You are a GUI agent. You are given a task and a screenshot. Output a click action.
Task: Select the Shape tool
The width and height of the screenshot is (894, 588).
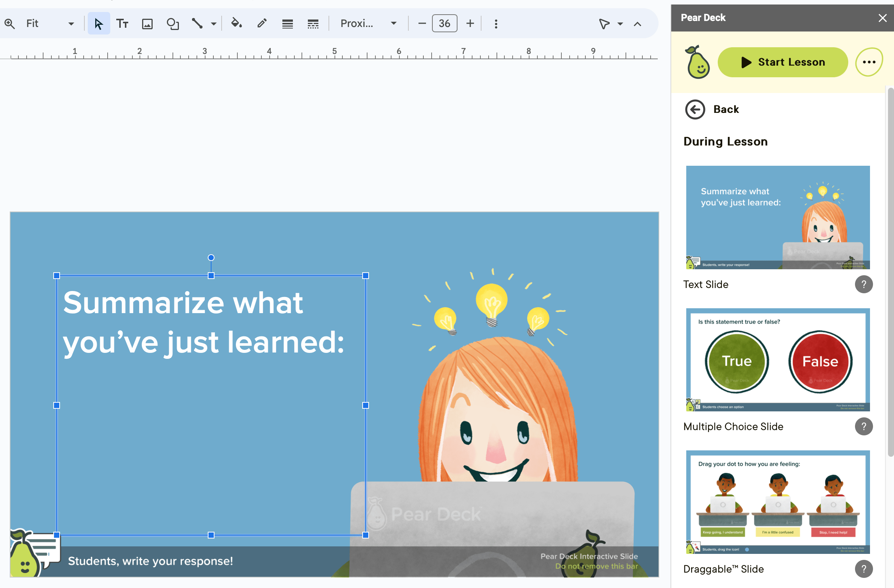(172, 24)
